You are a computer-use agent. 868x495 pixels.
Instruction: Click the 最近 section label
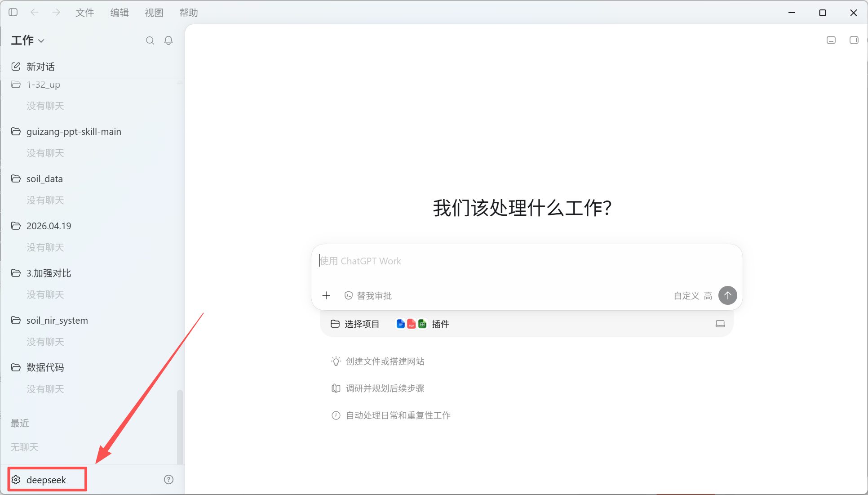point(20,423)
